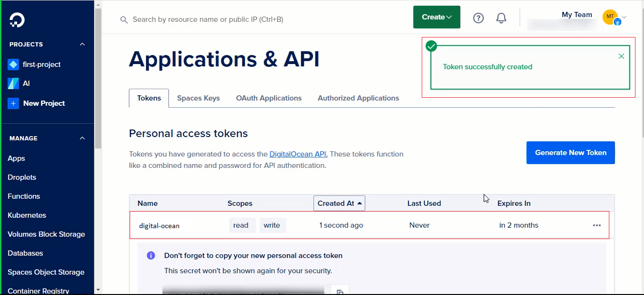Click the first-project icon in sidebar
Screen dimensions: 644x295
[x=13, y=65]
